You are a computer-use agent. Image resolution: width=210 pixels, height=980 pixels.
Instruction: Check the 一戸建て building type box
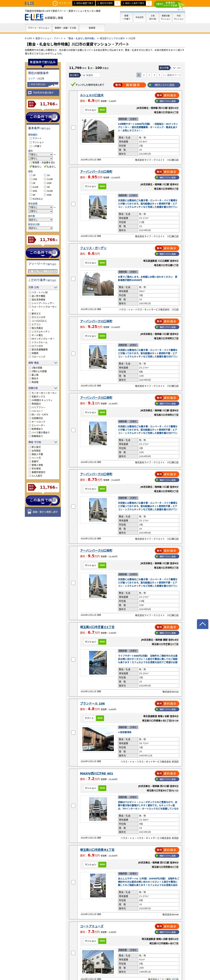30,146
